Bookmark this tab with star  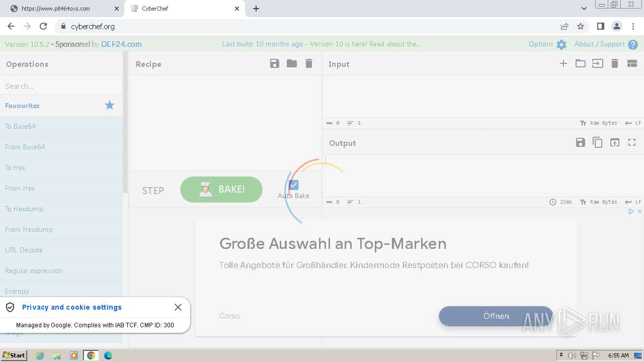(x=581, y=26)
